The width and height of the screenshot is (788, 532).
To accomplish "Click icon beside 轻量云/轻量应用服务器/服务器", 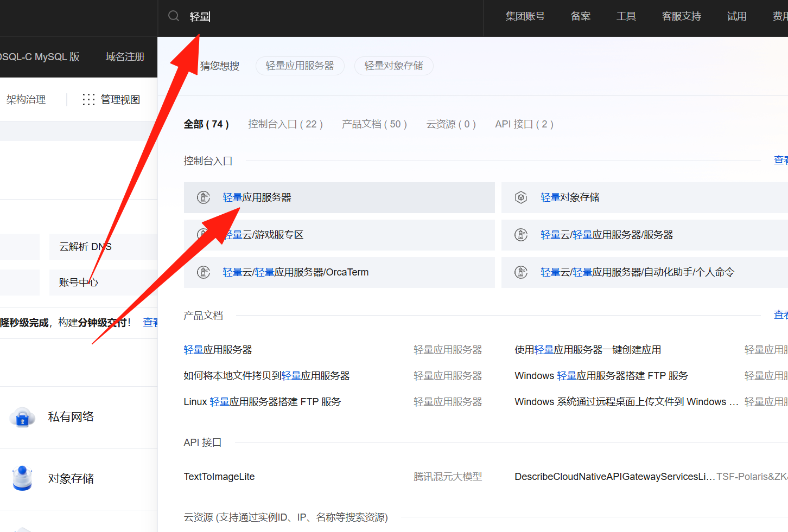I will [x=521, y=235].
